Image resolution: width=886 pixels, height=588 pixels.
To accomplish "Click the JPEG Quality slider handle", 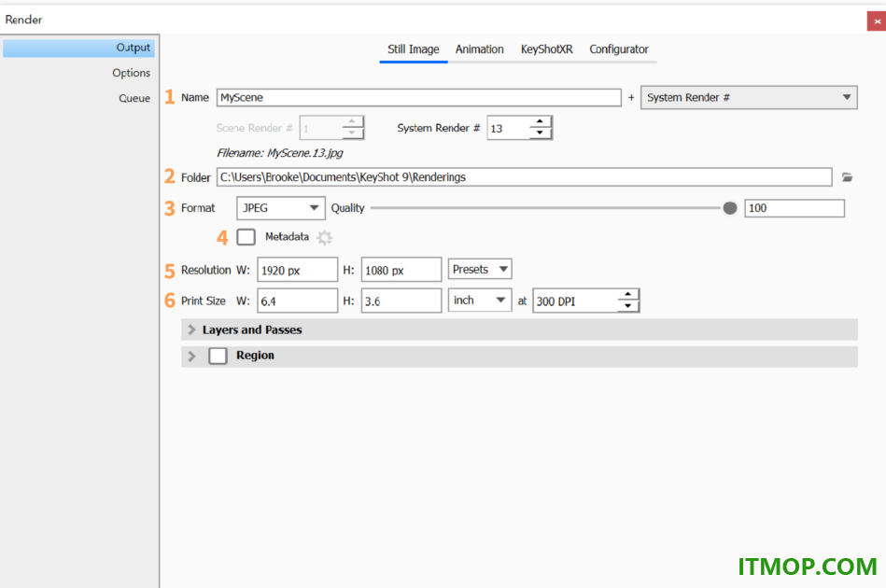I will [x=729, y=208].
